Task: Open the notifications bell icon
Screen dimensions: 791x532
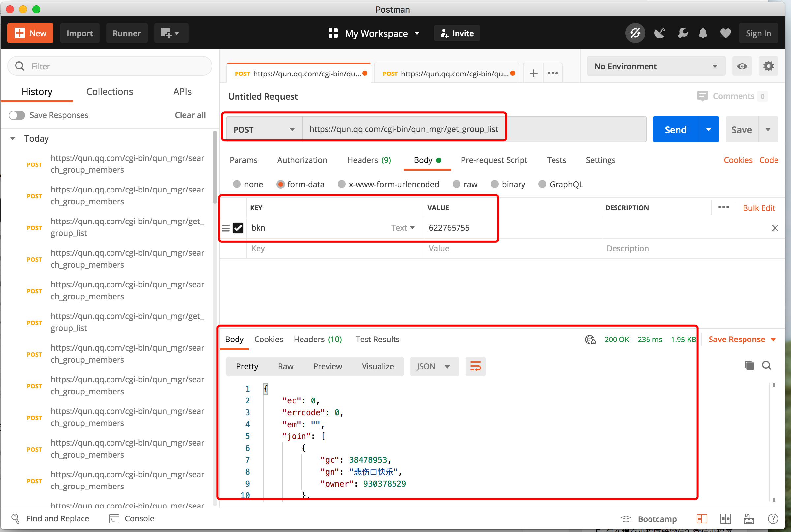Action: pos(703,33)
